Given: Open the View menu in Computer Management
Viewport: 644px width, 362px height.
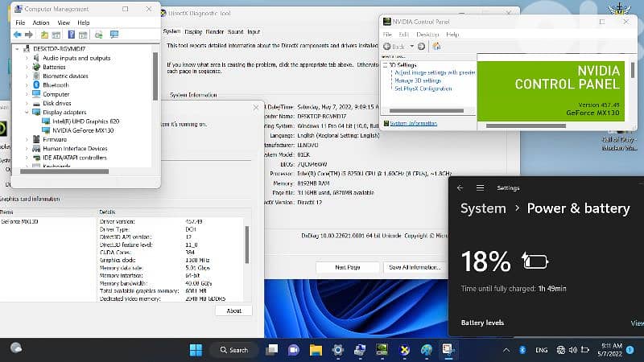Looking at the screenshot, I should pyautogui.click(x=64, y=23).
